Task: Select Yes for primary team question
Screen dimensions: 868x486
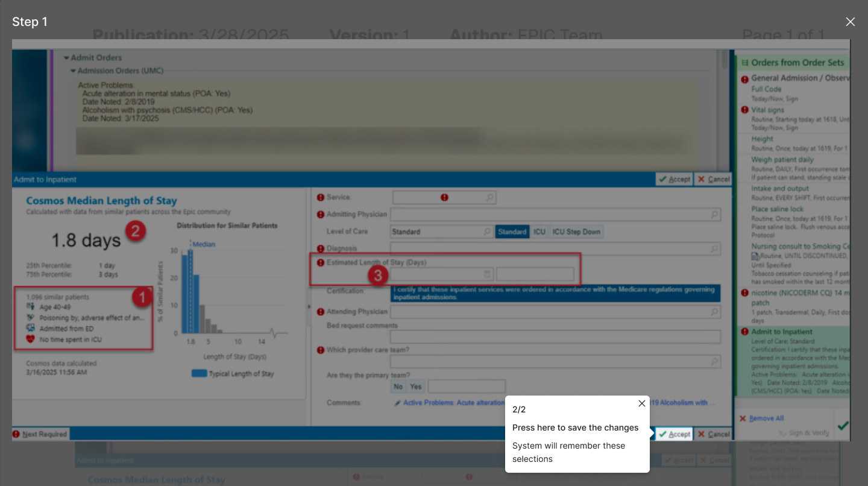Action: [x=416, y=387]
